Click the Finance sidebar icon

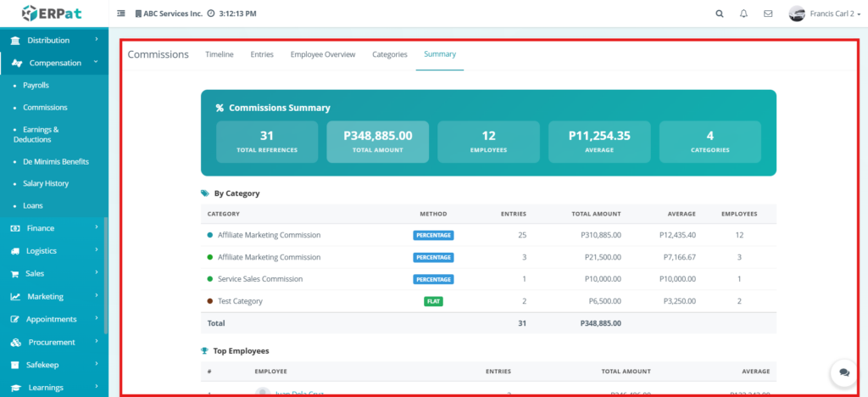coord(16,228)
